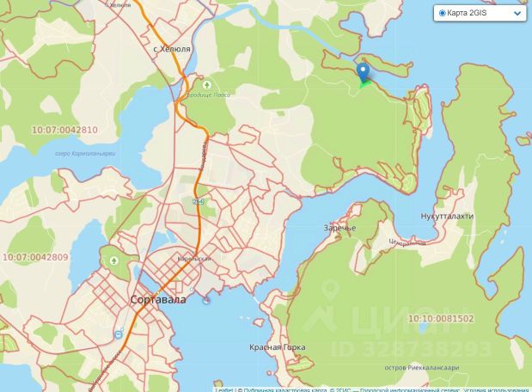The width and height of the screenshot is (532, 392).
Task: Click the Сортавала city label
Action: pyautogui.click(x=158, y=300)
